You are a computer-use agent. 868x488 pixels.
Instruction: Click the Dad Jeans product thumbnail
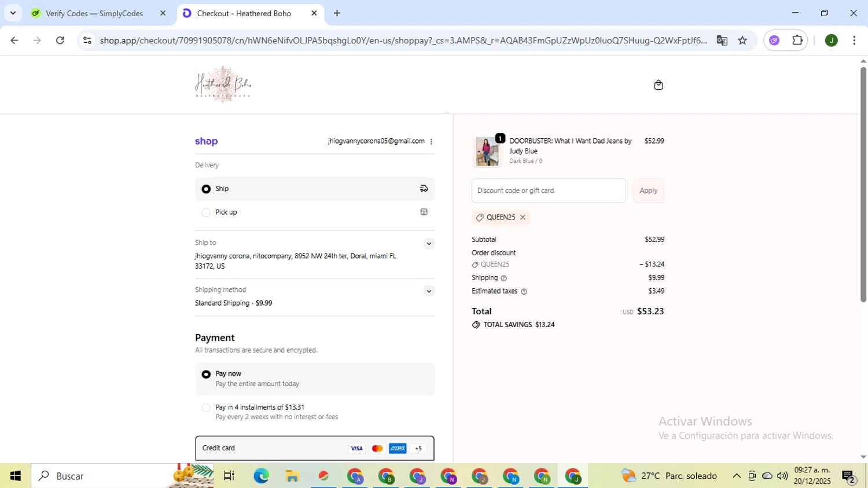coord(487,152)
